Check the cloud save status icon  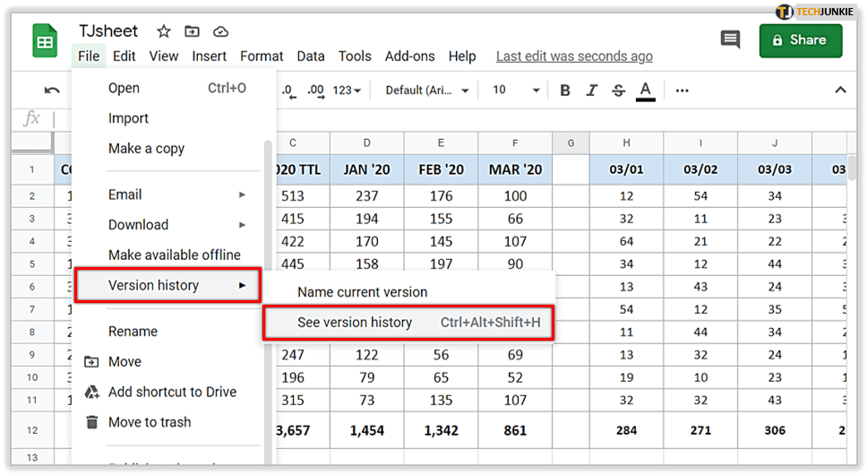tap(219, 31)
